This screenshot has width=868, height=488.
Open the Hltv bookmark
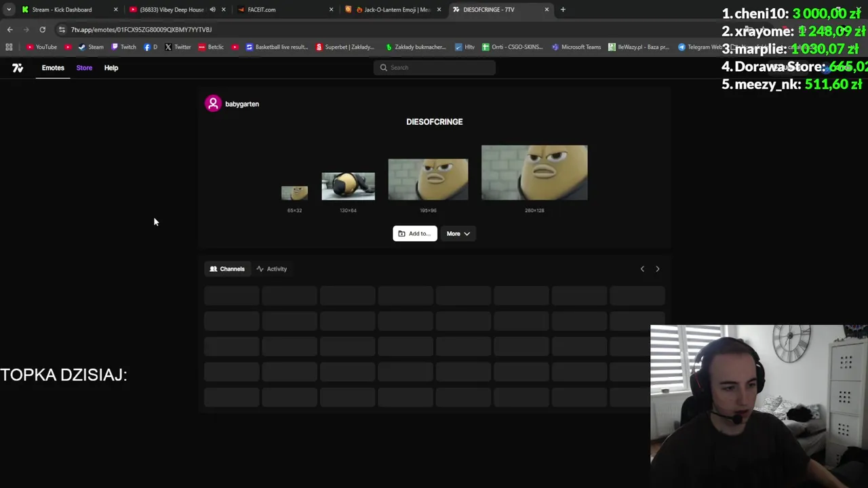coord(465,47)
